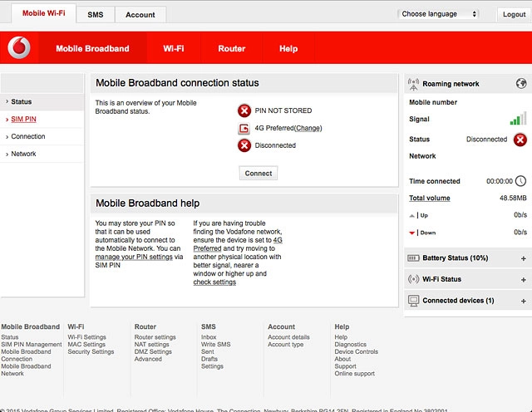Open the Total volume link
Viewport: 532px width, 412px height.
(x=429, y=199)
